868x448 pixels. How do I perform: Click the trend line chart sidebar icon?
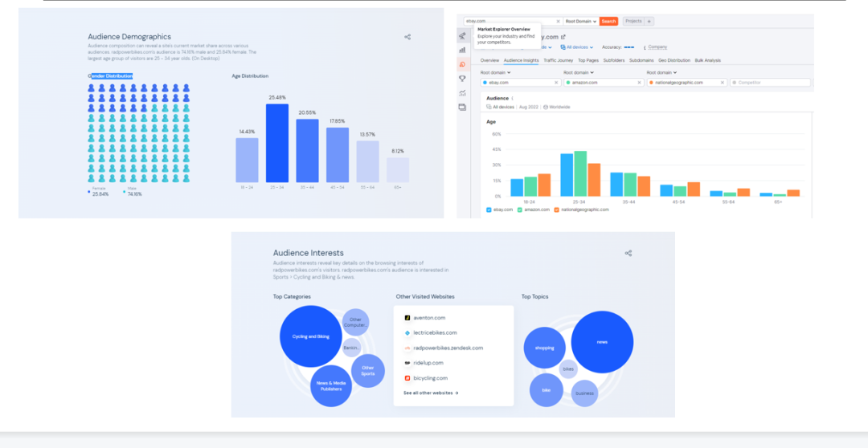[x=462, y=93]
